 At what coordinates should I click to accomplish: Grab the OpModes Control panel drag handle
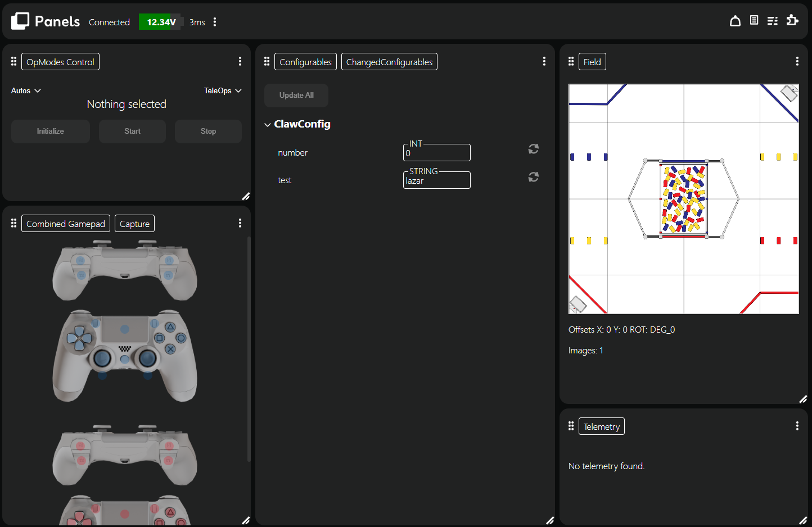pyautogui.click(x=14, y=61)
